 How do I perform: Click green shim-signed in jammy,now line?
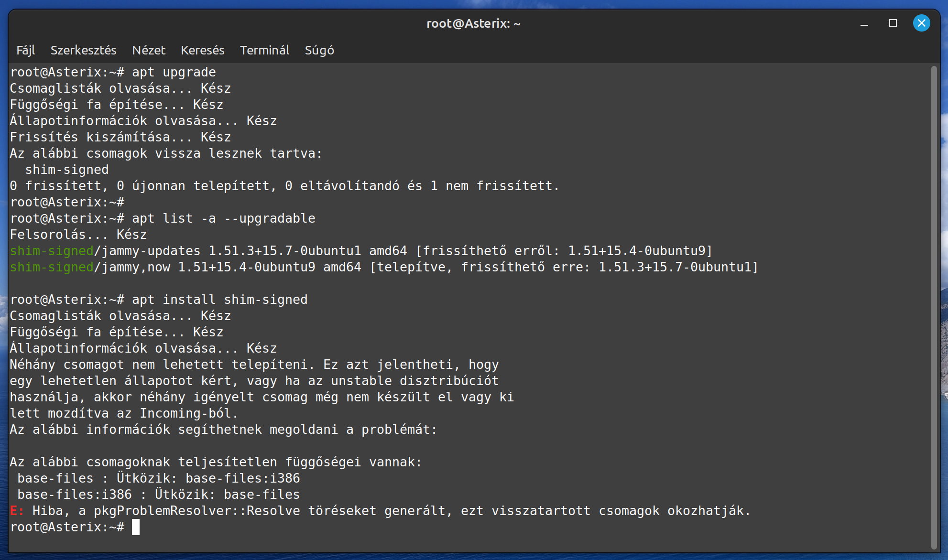[x=52, y=267]
